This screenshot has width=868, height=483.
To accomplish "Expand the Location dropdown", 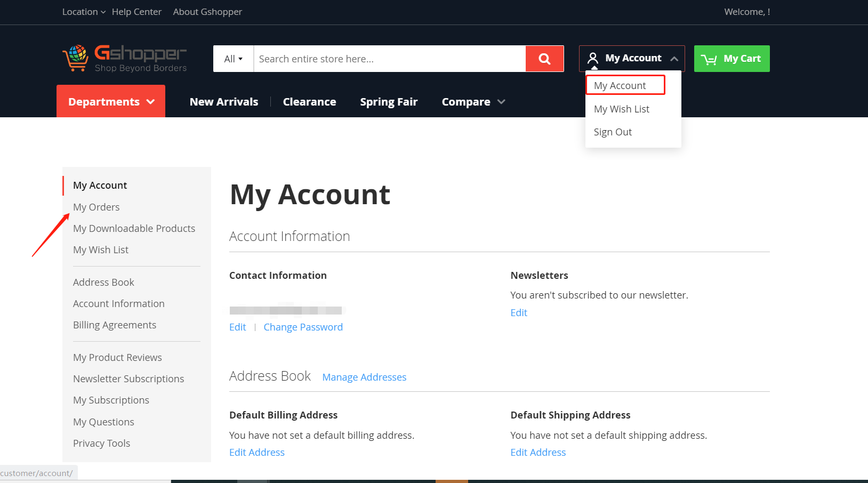I will pos(84,12).
